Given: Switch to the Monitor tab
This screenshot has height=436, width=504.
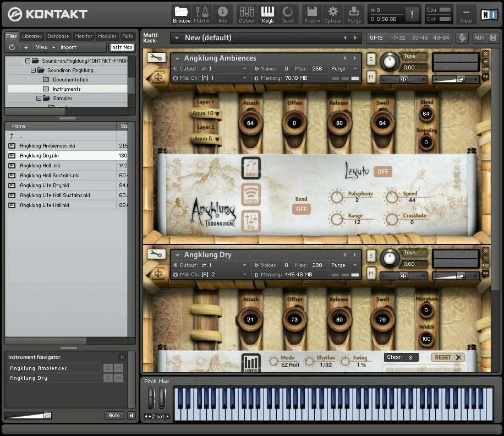Looking at the screenshot, I should coord(83,36).
